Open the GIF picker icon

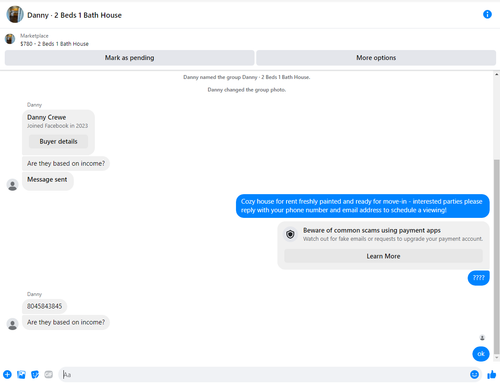click(49, 374)
